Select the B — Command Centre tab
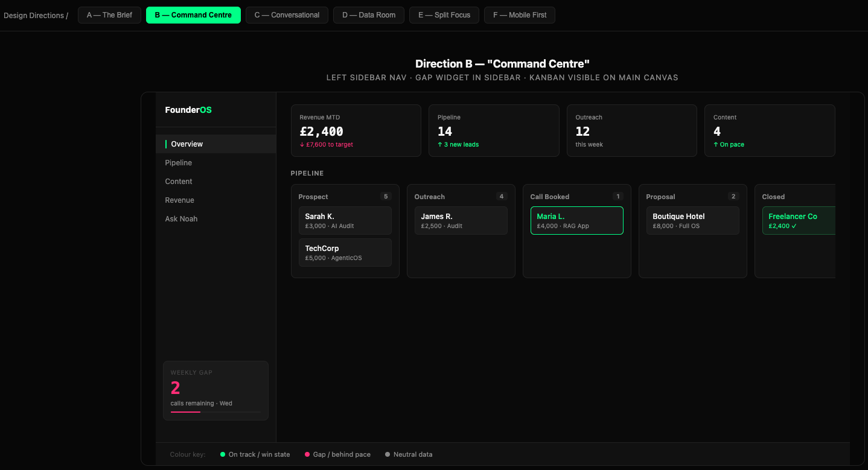868x470 pixels. [x=193, y=15]
